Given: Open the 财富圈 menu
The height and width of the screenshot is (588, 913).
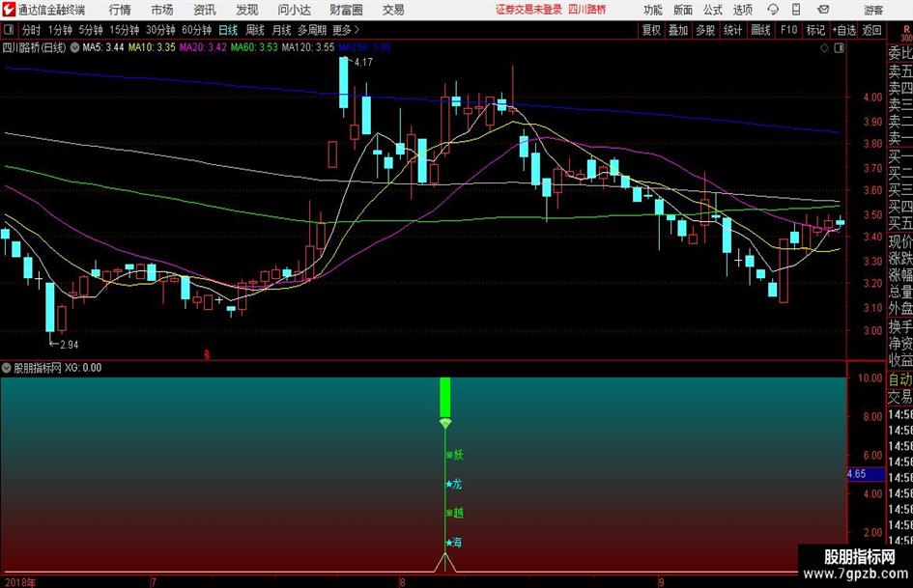Looking at the screenshot, I should [x=346, y=10].
